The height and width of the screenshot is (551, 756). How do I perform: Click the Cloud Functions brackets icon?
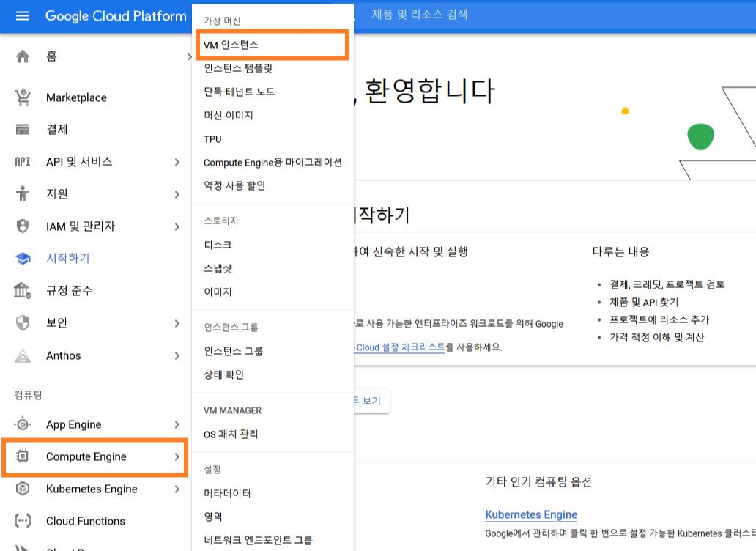[23, 521]
